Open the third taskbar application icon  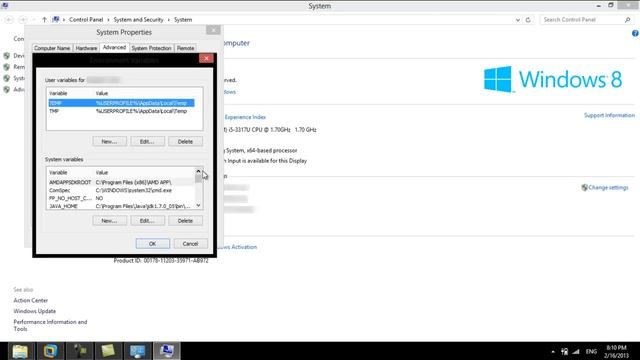click(80, 351)
